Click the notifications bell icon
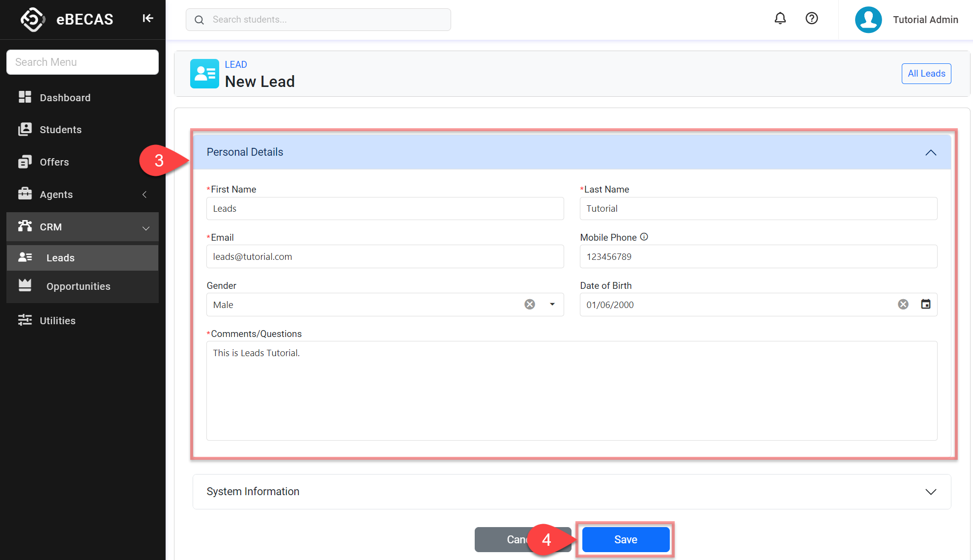This screenshot has width=973, height=560. (x=780, y=19)
